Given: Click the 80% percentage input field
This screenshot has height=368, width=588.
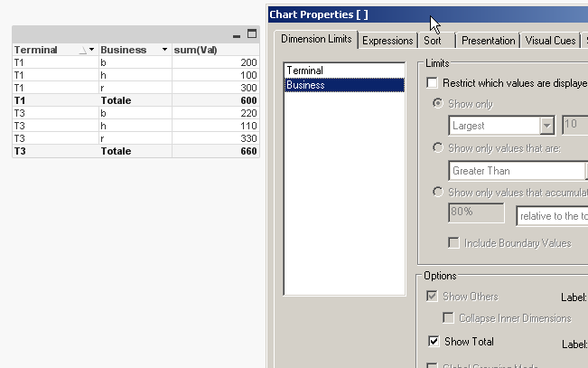Looking at the screenshot, I should point(476,215).
